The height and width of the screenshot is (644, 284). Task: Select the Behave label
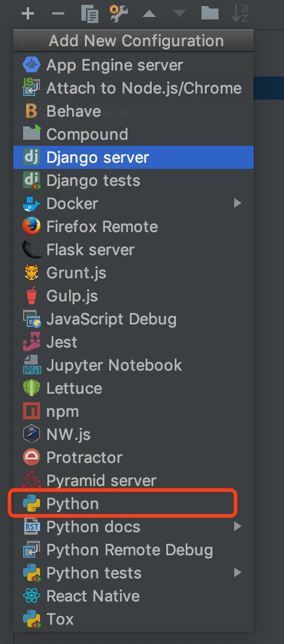tap(74, 111)
